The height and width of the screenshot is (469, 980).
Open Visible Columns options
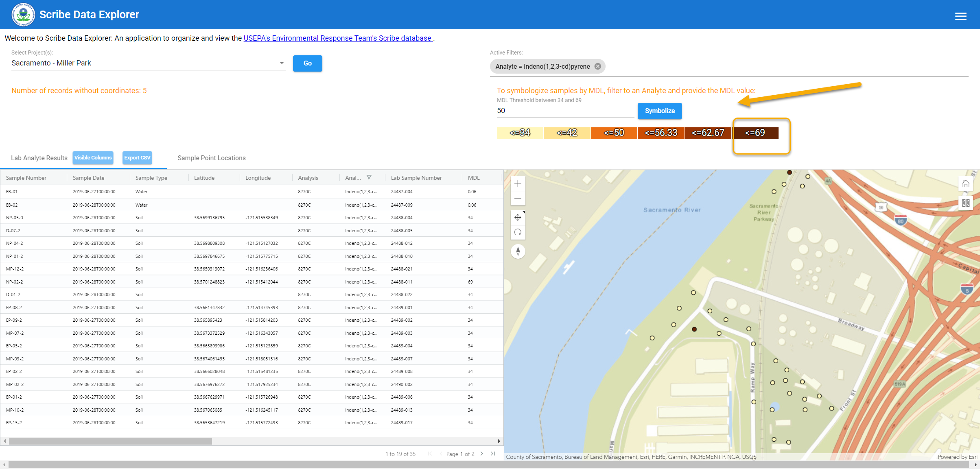[x=93, y=158]
